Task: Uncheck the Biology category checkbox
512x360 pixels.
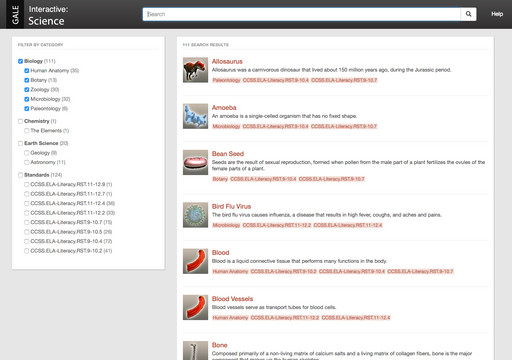Action: 20,61
